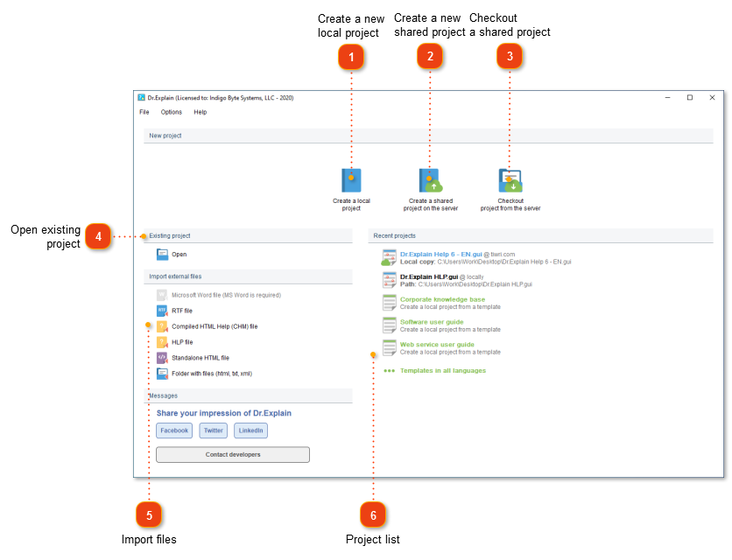Click the 'Local copy' path of Dr.Explain Help 6
Screen dimensions: 732x560
[485, 262]
